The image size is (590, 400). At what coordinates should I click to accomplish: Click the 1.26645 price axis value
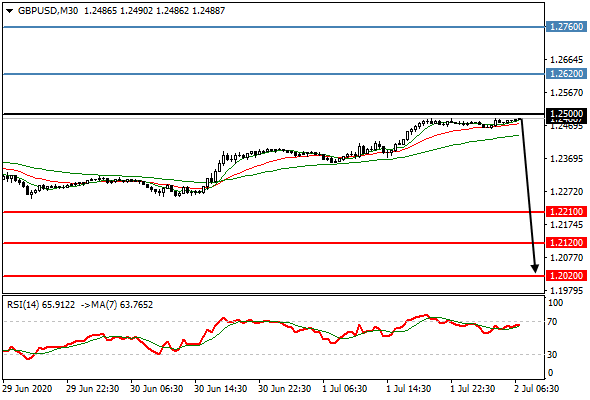coord(566,59)
